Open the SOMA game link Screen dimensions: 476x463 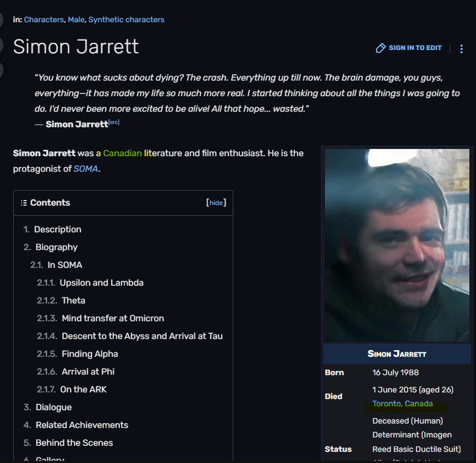[x=86, y=168]
